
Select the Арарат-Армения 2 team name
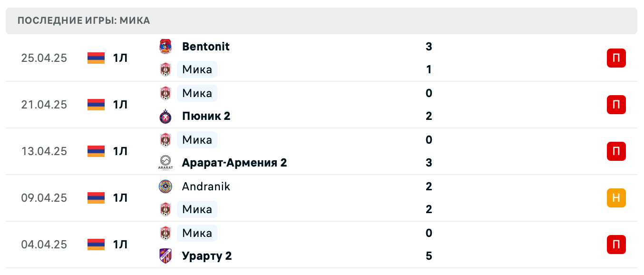pos(234,162)
